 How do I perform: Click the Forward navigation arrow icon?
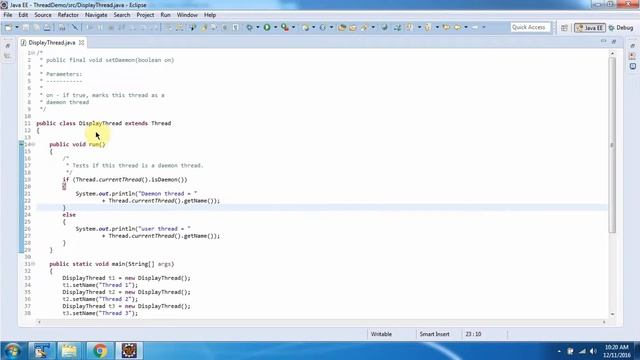pyautogui.click(x=475, y=27)
